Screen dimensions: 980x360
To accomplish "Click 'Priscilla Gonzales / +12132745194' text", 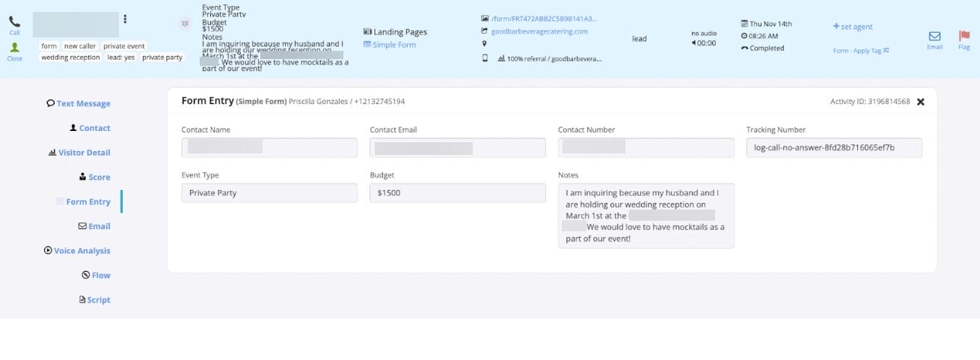I will coord(346,101).
